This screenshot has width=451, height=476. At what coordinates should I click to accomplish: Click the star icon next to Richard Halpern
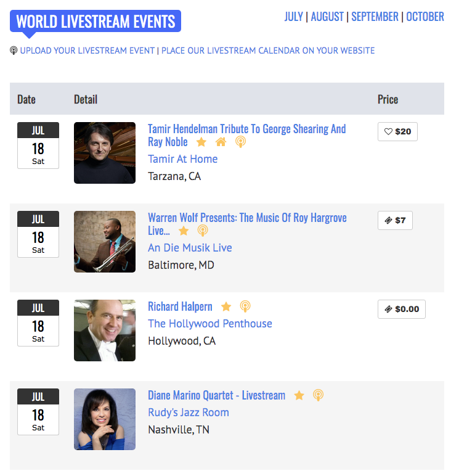pyautogui.click(x=226, y=306)
